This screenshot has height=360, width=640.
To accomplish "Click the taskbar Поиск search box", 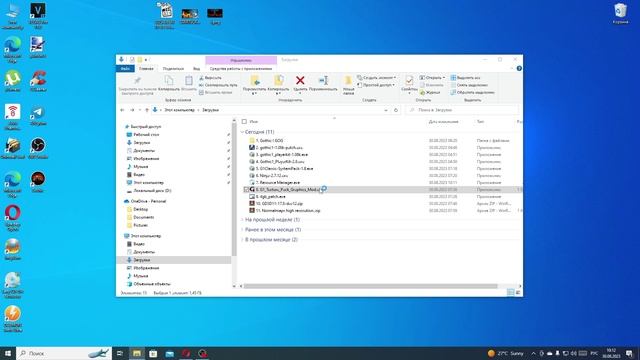I will [x=64, y=353].
